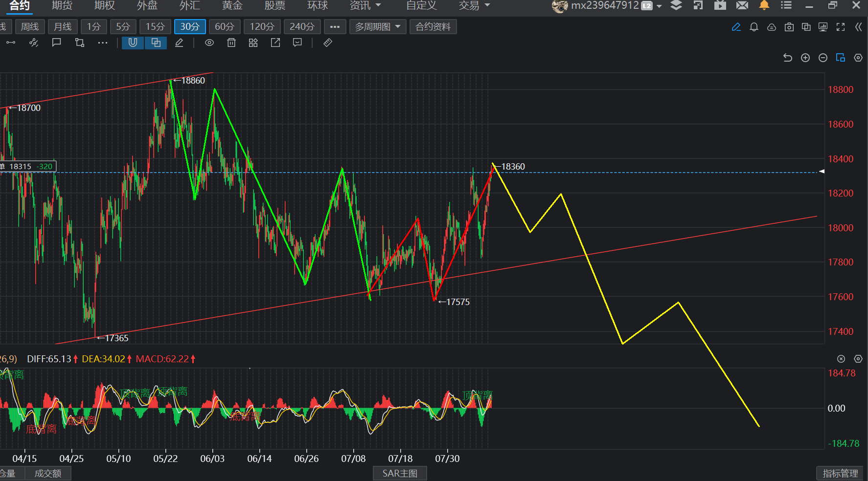Select the rectangle shape drawing tool
The height and width of the screenshot is (481, 868).
coord(80,43)
